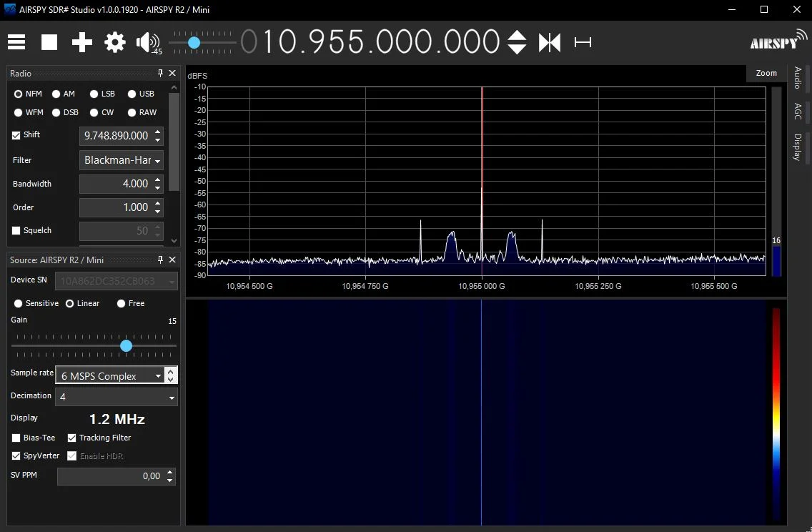812x532 pixels.
Task: Mute audio using the speaker icon
Action: pyautogui.click(x=147, y=42)
